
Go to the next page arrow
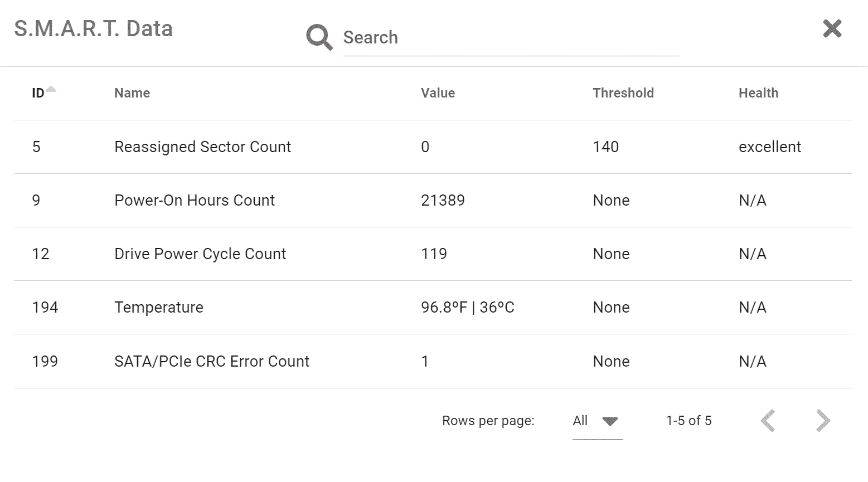click(823, 421)
